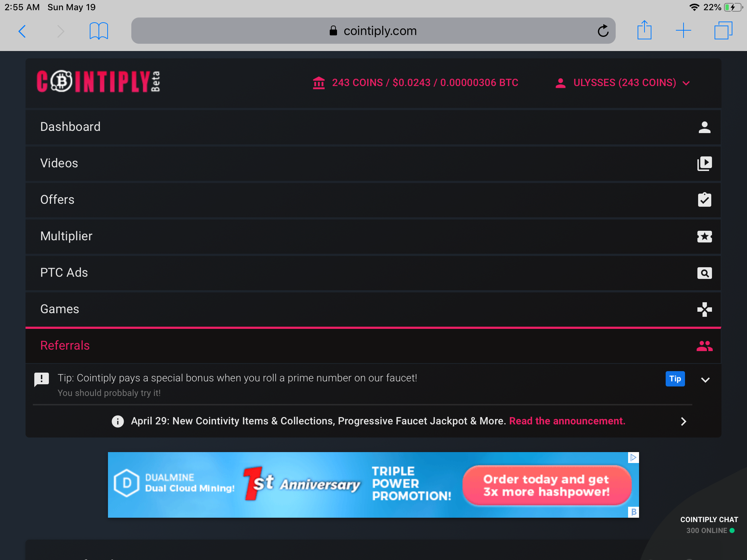
Task: Open the 'Read the announcement.' link
Action: pyautogui.click(x=567, y=421)
